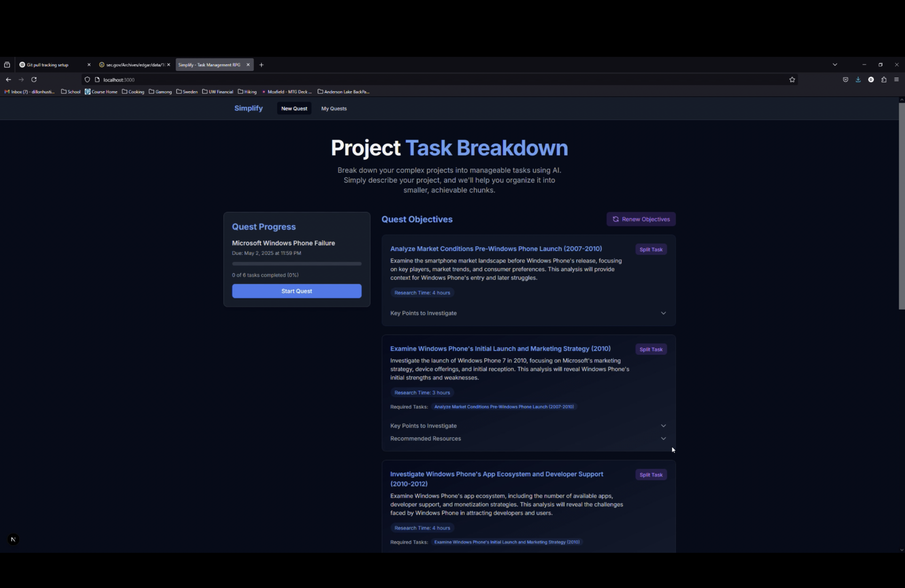Open the extensions puzzle icon
This screenshot has width=905, height=588.
click(884, 79)
